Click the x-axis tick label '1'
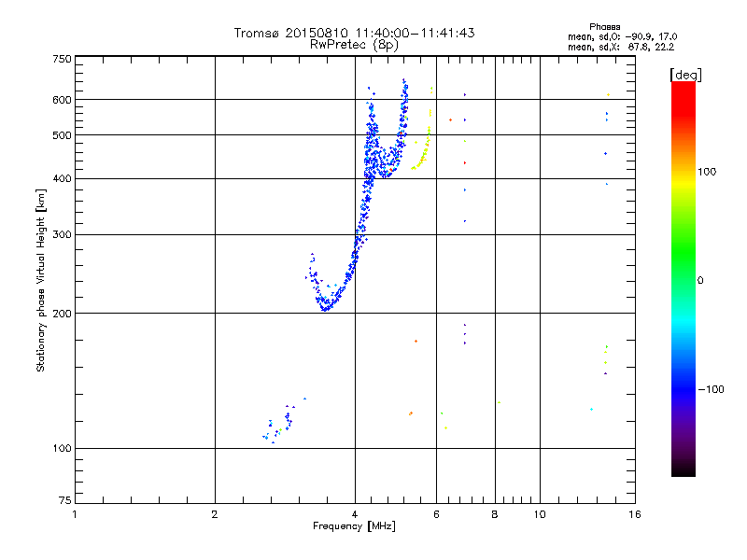 [75, 514]
